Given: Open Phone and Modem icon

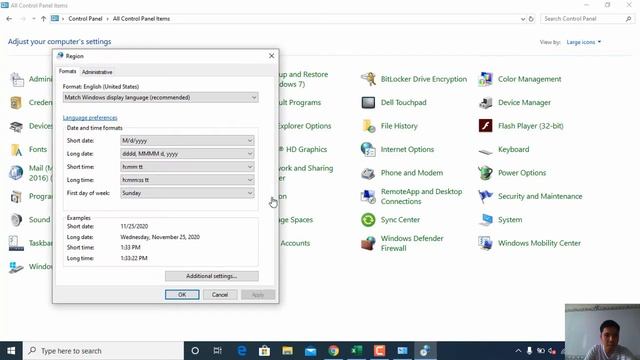Looking at the screenshot, I should pos(368,173).
